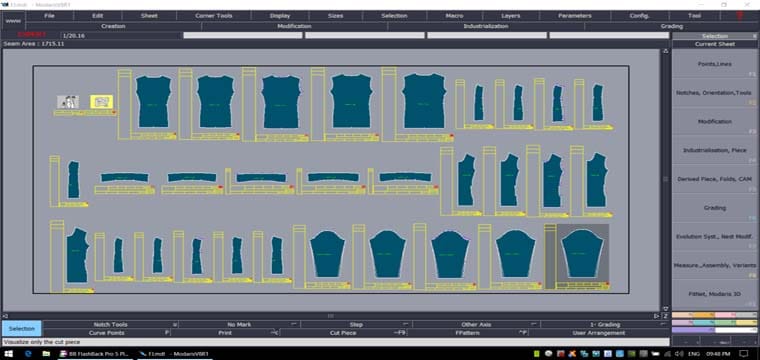Open the Sizes menu
The height and width of the screenshot is (360, 760).
click(x=335, y=16)
